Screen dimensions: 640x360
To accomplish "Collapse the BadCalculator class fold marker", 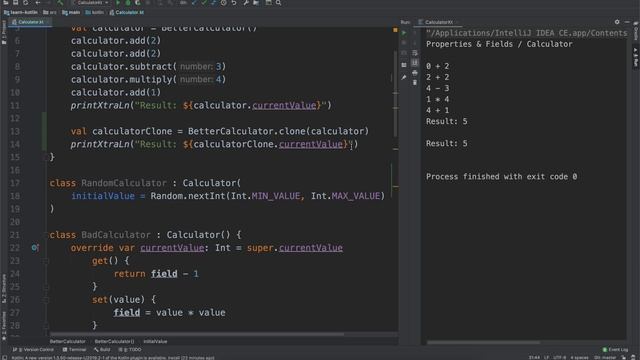I will (x=46, y=235).
